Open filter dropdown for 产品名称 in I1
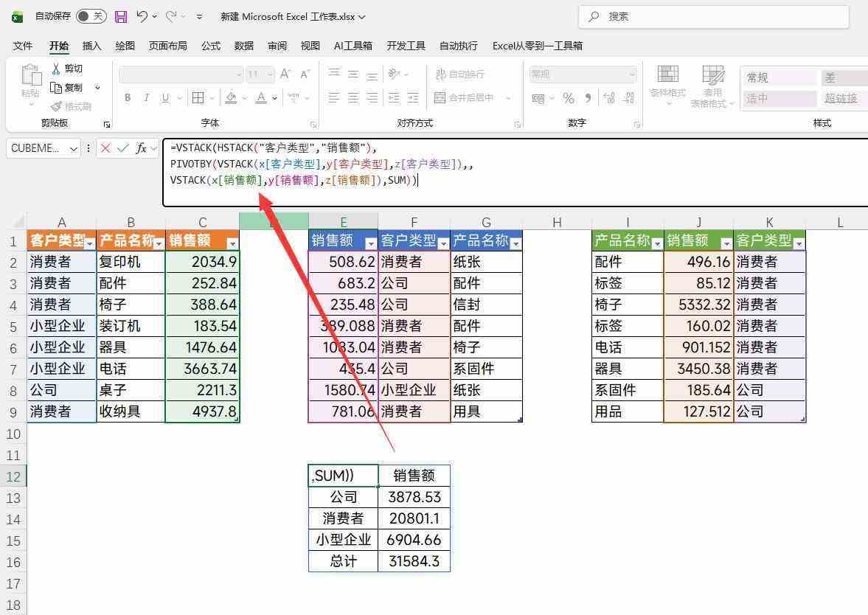The height and width of the screenshot is (615, 868). coord(657,243)
